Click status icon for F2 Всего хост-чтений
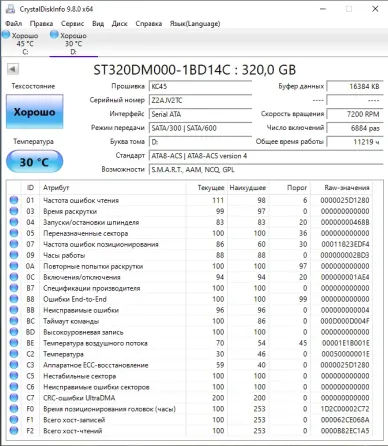388x446 pixels. (14, 431)
